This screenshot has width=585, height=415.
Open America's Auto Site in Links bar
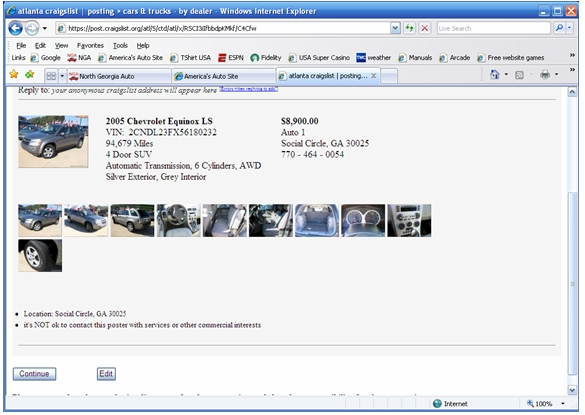(131, 58)
